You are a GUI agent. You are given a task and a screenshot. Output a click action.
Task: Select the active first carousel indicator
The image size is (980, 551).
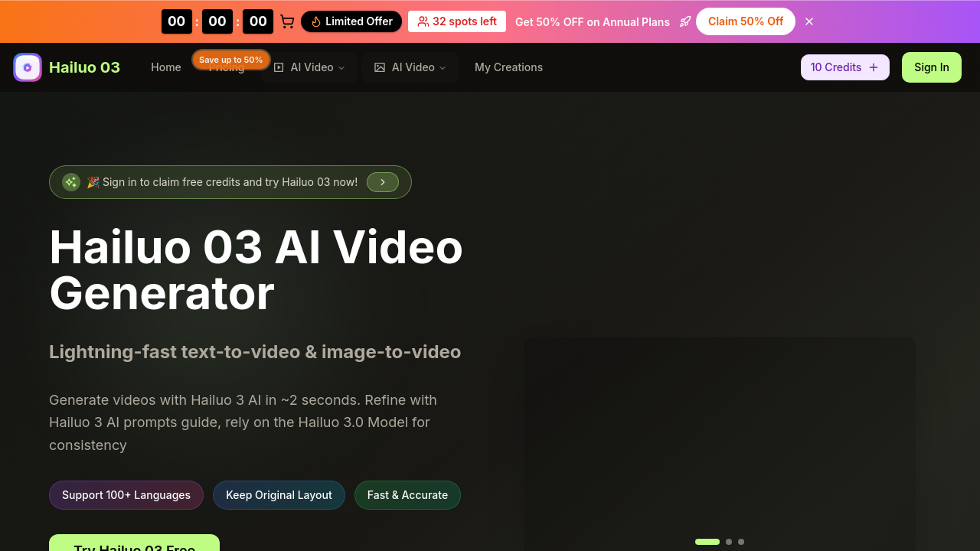point(707,542)
